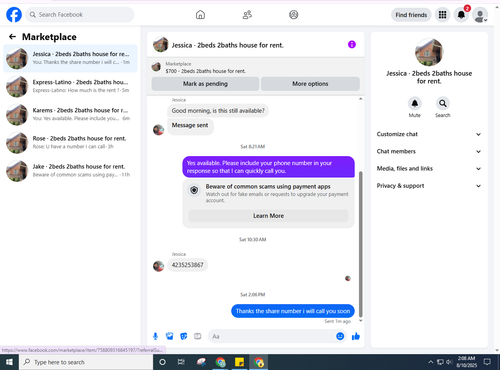
Task: Click the large listing thumbnail in right panel
Action: 429,52
